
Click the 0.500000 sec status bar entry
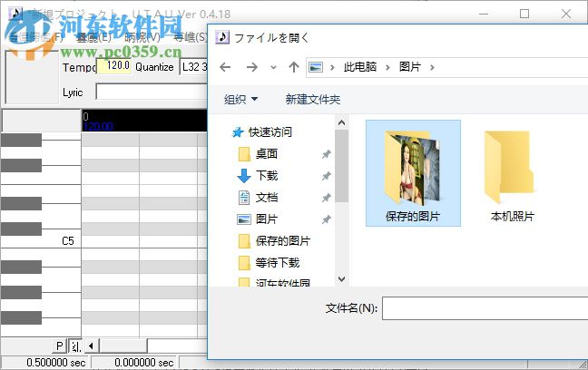click(56, 363)
